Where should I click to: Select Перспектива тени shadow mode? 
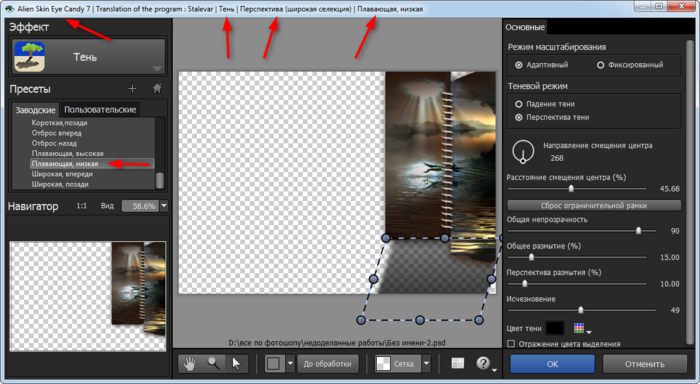519,117
